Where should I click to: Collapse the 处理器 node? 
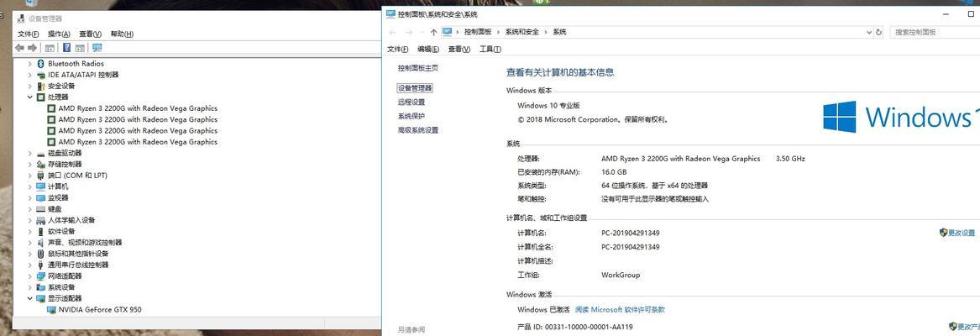[x=29, y=97]
